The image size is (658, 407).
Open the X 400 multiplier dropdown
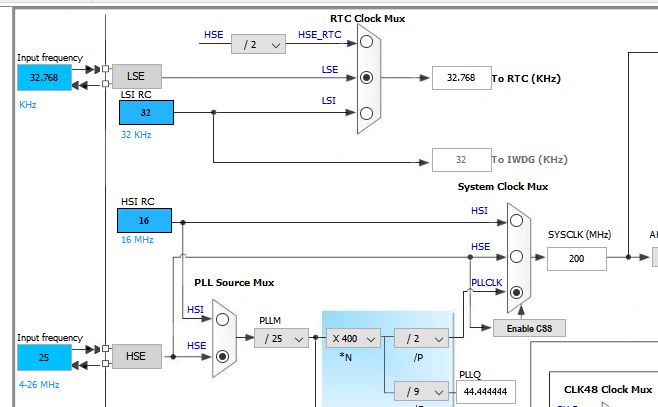353,338
